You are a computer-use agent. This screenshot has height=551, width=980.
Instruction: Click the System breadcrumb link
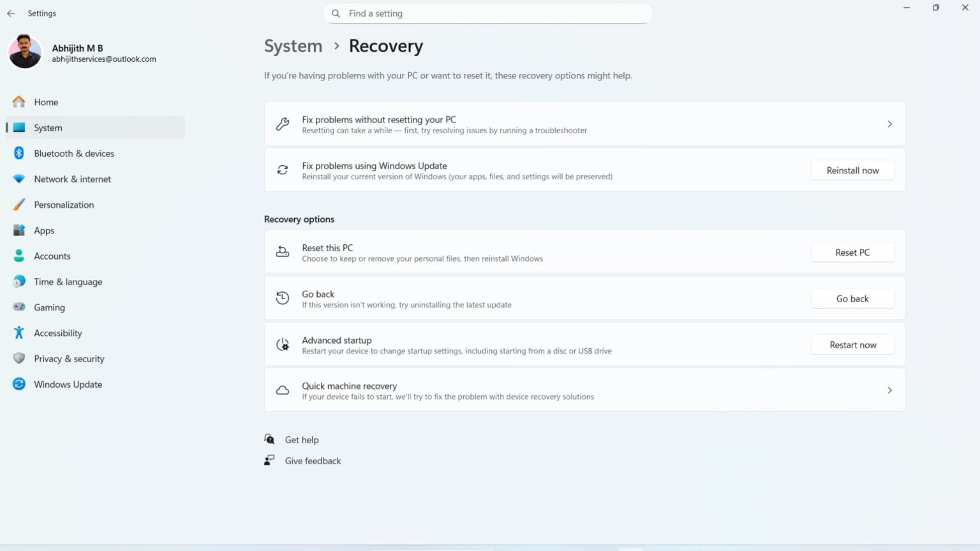click(x=293, y=46)
